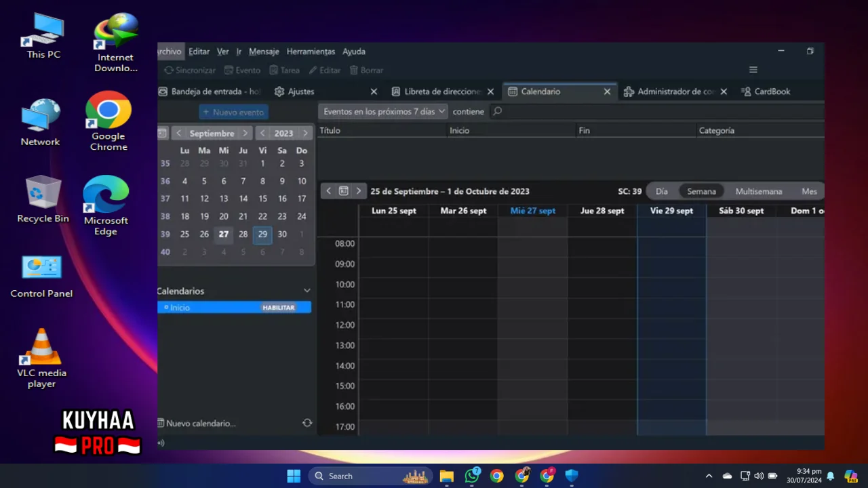Open File Explorer in the taskbar
Image resolution: width=868 pixels, height=488 pixels.
click(446, 476)
